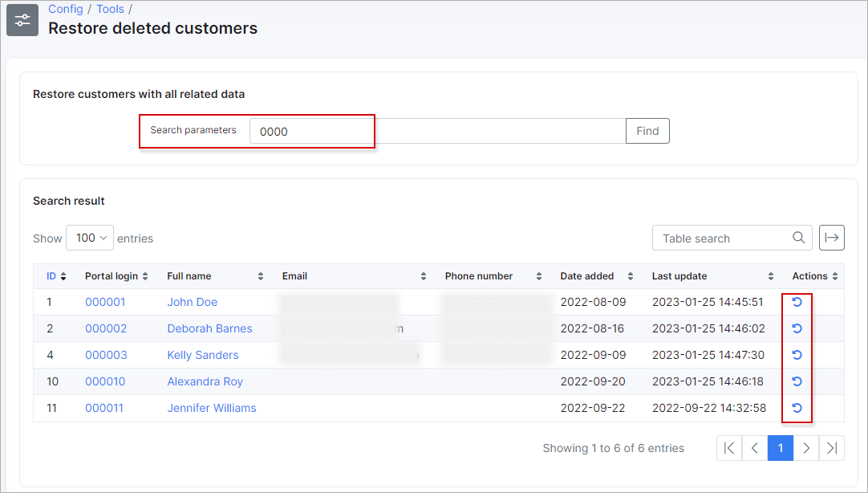Click date added 2022-08-16 cell

click(592, 328)
